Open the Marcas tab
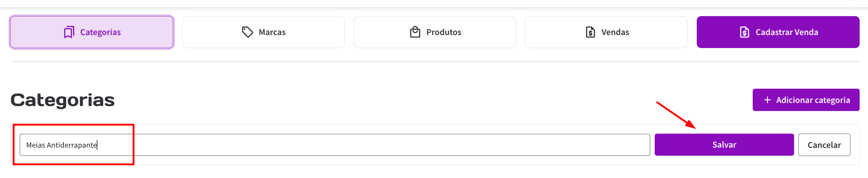Image resolution: width=868 pixels, height=178 pixels. pyautogui.click(x=263, y=32)
